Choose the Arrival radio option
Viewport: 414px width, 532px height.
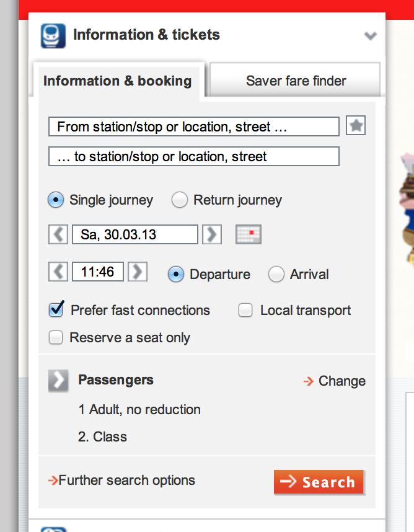276,274
